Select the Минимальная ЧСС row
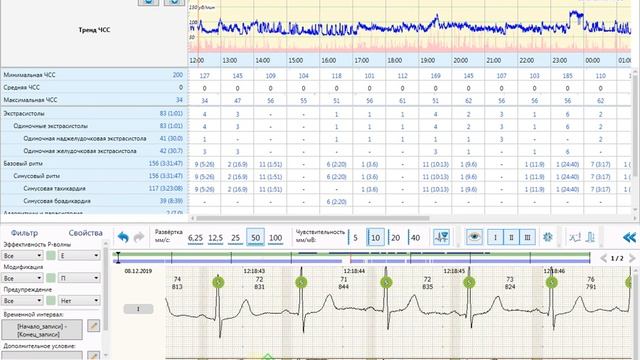Image resolution: width=640 pixels, height=360 pixels. pyautogui.click(x=93, y=75)
